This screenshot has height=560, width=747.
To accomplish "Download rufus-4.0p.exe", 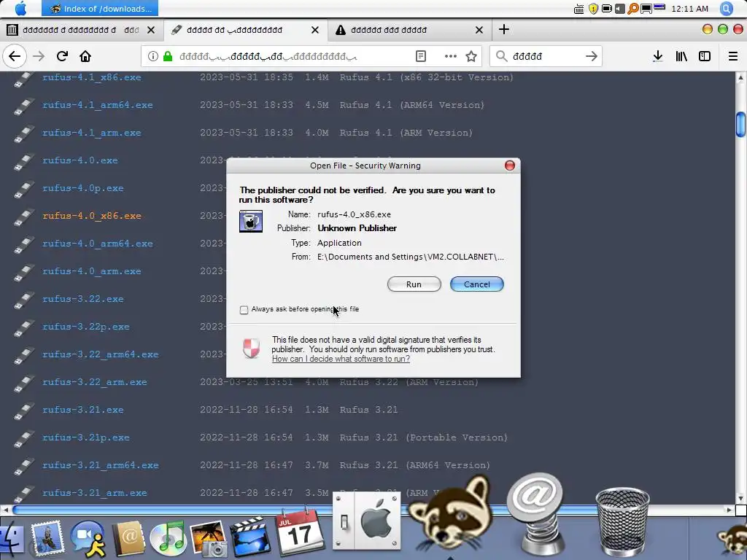I will point(83,188).
